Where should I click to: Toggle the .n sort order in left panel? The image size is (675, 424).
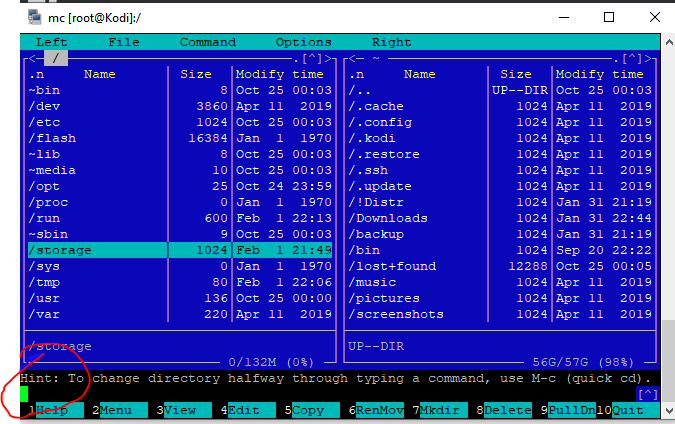36,74
